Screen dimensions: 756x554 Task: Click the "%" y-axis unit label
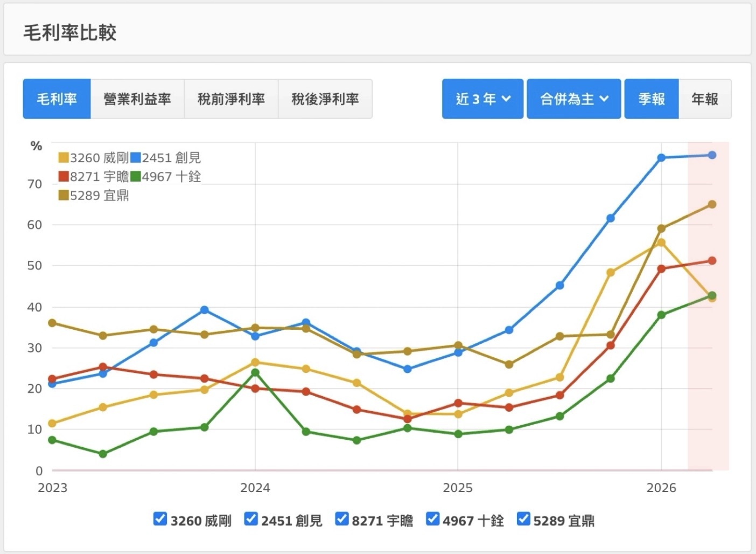[x=36, y=146]
